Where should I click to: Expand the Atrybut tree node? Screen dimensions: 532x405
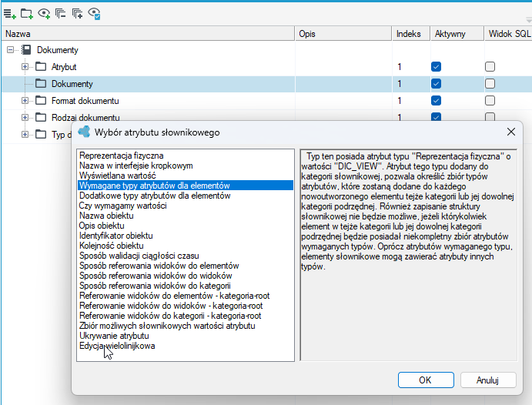click(x=25, y=66)
